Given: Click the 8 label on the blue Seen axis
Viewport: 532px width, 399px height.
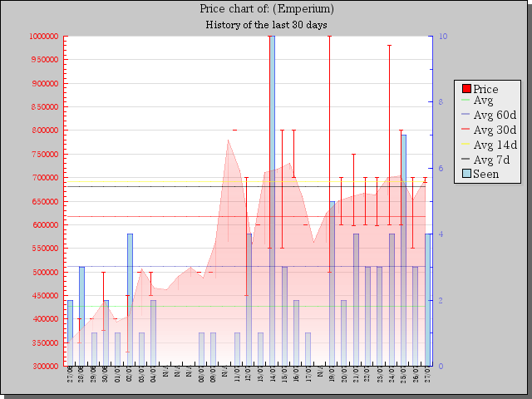Looking at the screenshot, I should [x=441, y=101].
